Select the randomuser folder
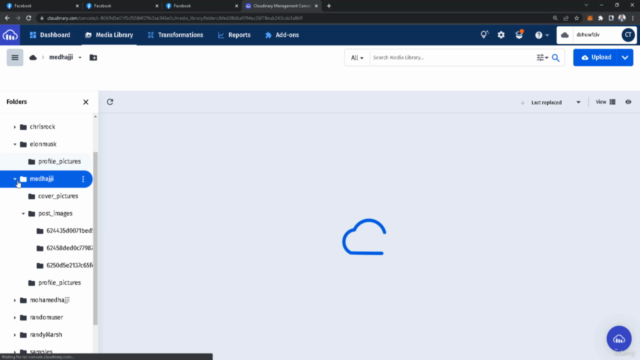The image size is (640, 360). coord(46,318)
